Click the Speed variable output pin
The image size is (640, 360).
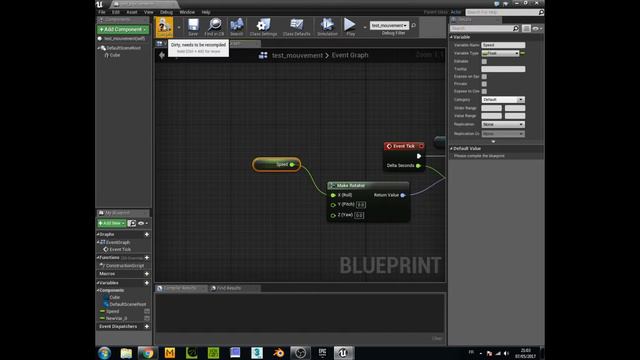pos(292,164)
